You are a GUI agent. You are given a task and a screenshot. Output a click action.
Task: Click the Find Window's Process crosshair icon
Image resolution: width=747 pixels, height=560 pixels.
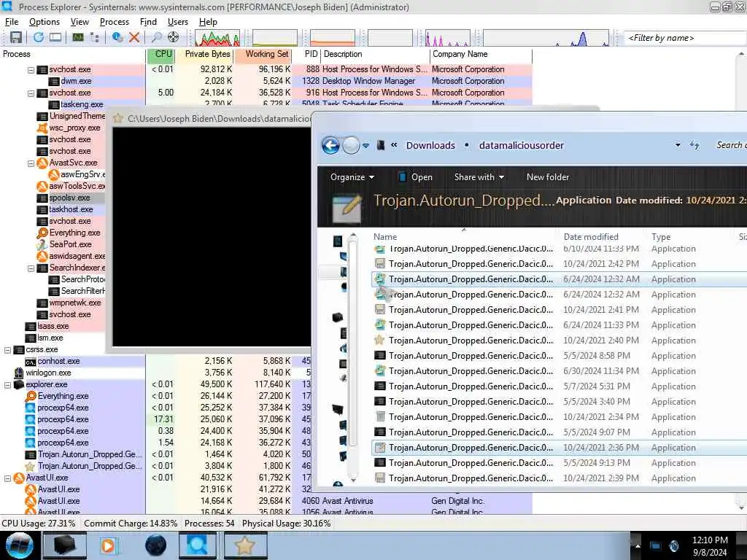[174, 37]
